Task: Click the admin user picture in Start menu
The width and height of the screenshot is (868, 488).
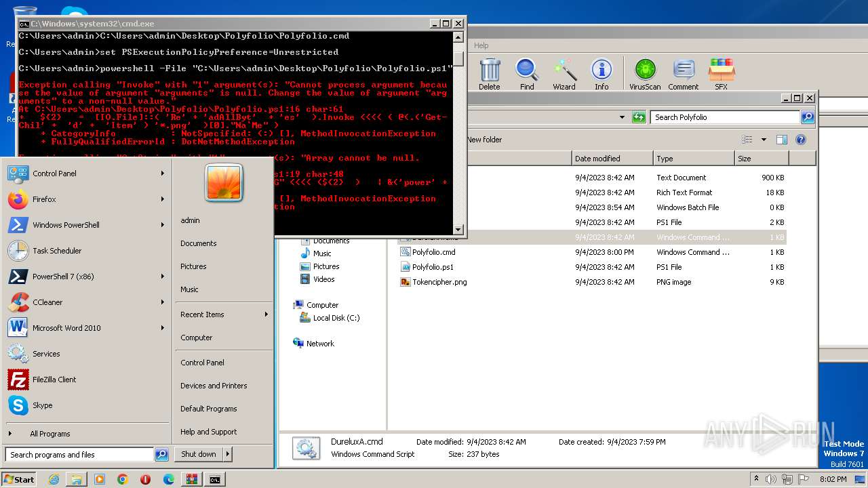Action: (x=224, y=183)
